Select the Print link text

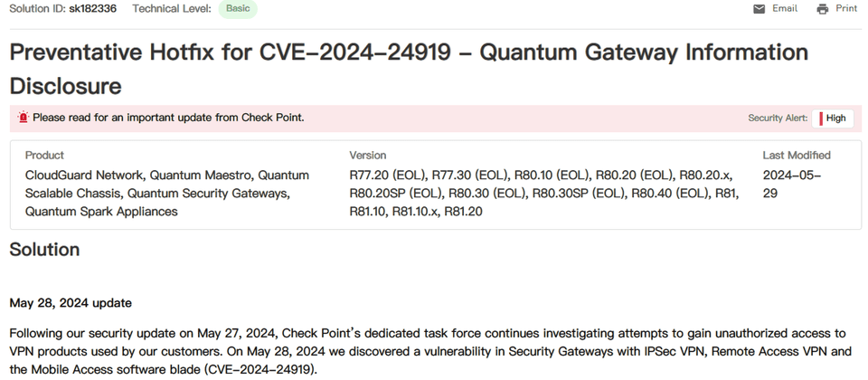pyautogui.click(x=846, y=8)
